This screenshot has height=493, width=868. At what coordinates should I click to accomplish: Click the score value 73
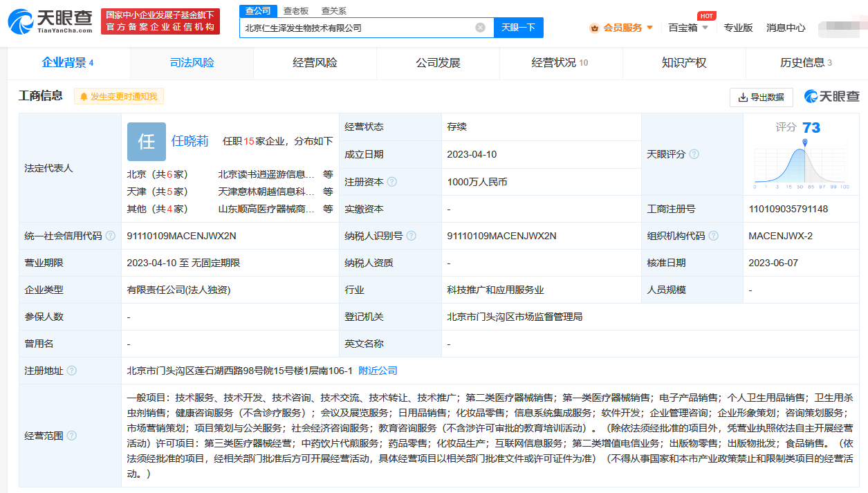[x=811, y=128]
